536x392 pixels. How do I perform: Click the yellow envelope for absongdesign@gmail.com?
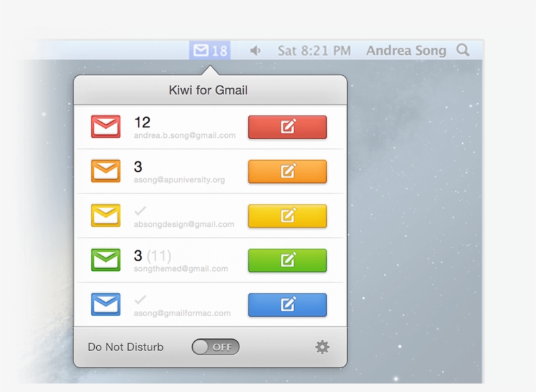click(107, 216)
